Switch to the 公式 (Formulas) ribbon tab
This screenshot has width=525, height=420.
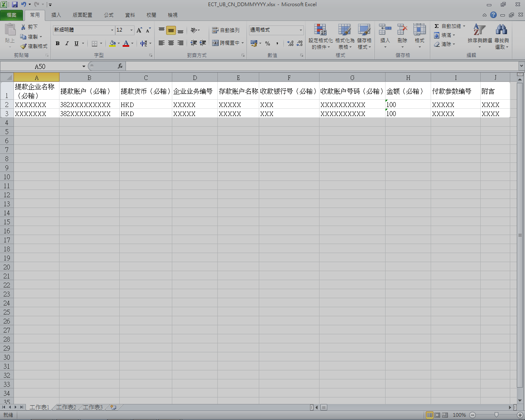(109, 15)
